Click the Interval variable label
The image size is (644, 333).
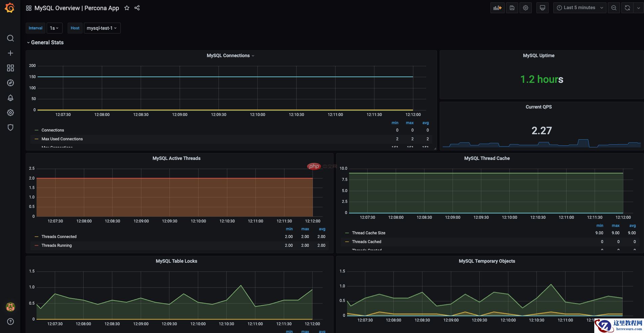36,28
